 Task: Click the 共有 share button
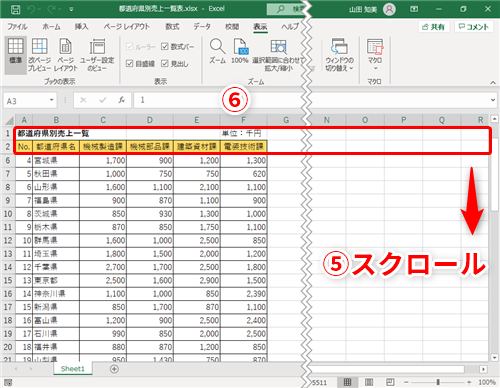coord(434,27)
